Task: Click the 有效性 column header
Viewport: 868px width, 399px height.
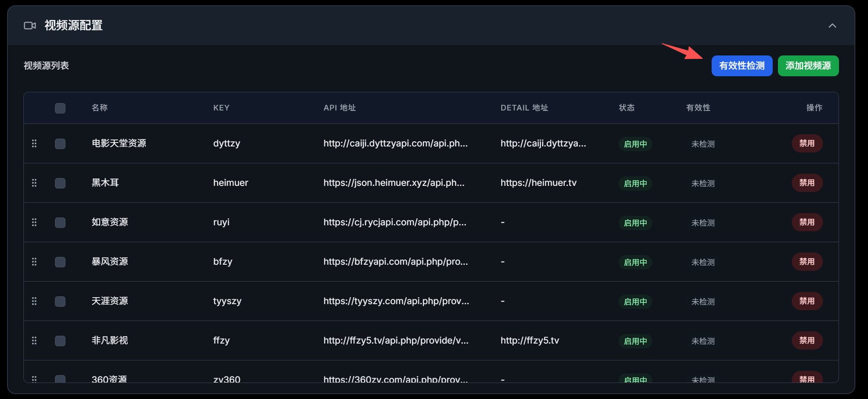Action: pyautogui.click(x=698, y=108)
